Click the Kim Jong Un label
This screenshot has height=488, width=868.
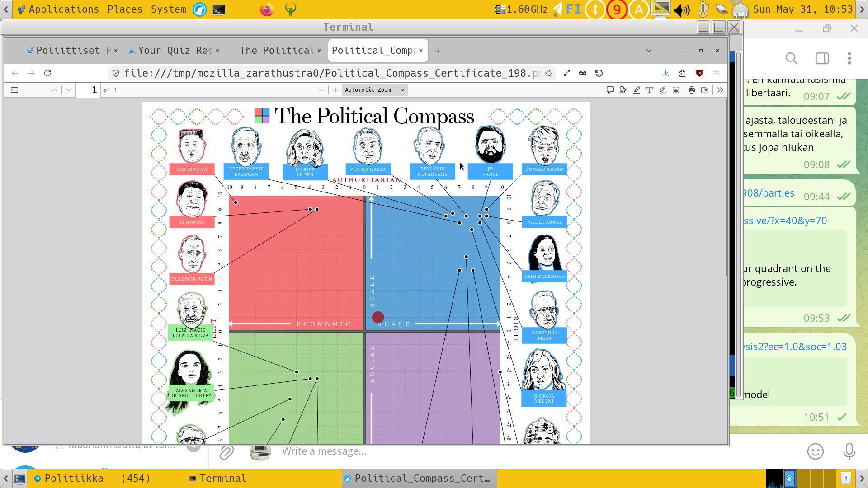[192, 169]
